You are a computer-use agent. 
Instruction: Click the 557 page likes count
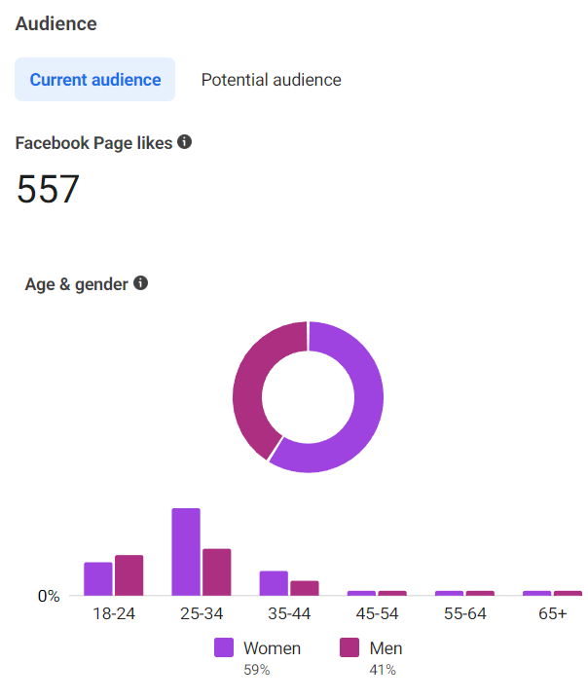[x=49, y=189]
